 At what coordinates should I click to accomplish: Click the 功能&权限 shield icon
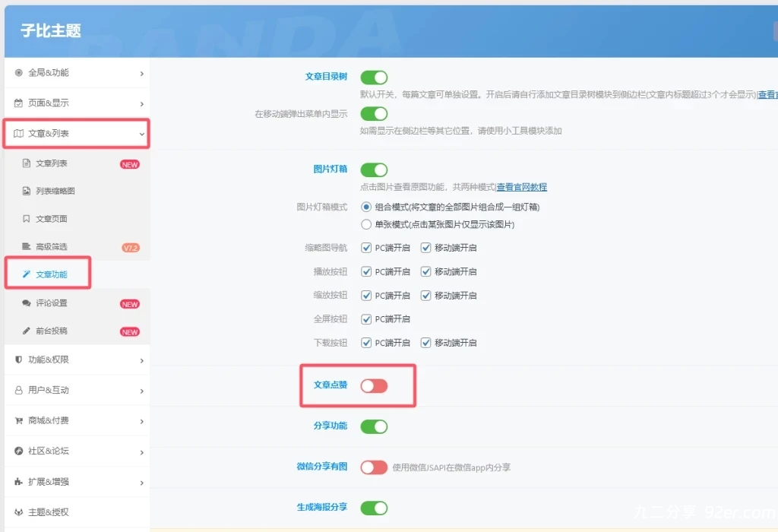(18, 359)
